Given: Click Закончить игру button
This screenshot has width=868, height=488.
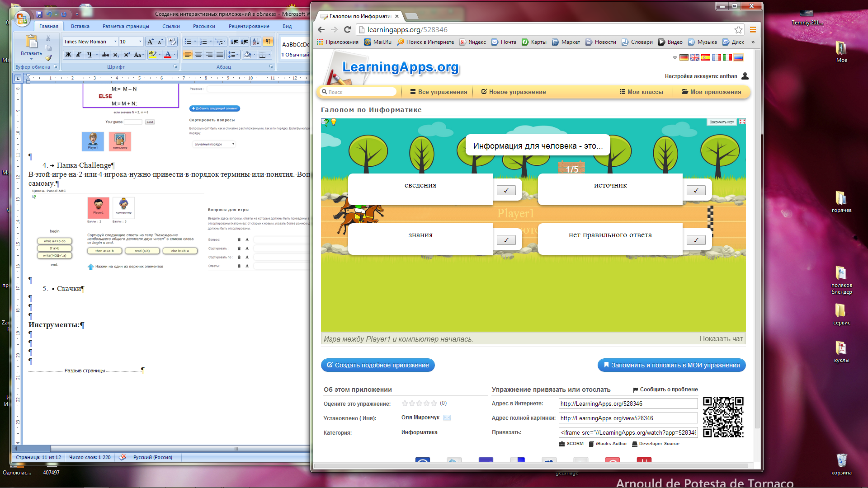Looking at the screenshot, I should pyautogui.click(x=722, y=122).
